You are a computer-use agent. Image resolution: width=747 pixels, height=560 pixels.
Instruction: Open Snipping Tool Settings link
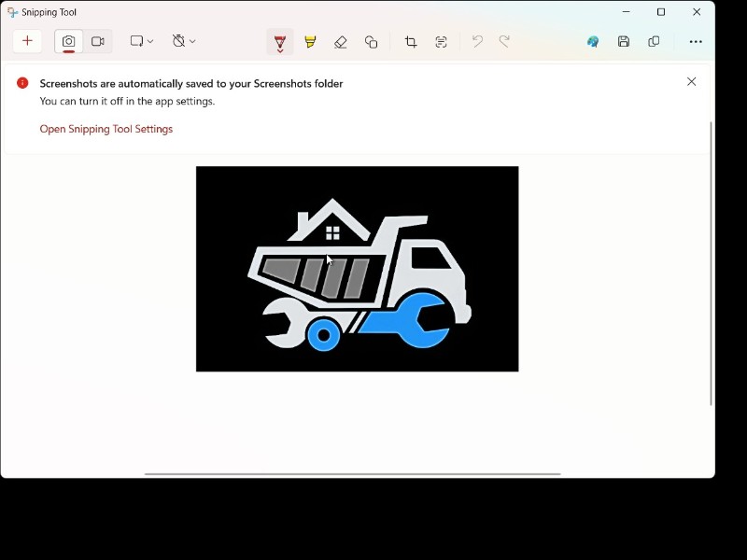[106, 129]
